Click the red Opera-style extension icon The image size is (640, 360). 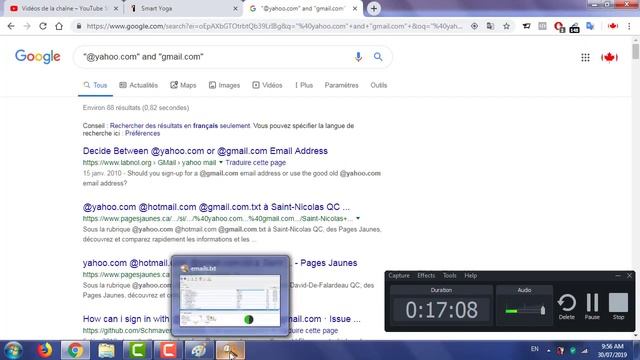coord(559,27)
